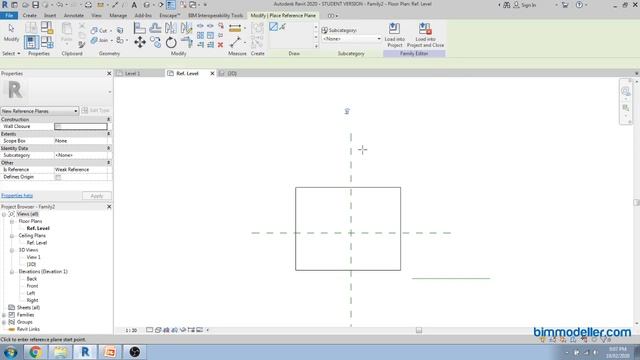Image resolution: width=640 pixels, height=360 pixels.
Task: Toggle the Defines Origin checkbox
Action: (58, 177)
